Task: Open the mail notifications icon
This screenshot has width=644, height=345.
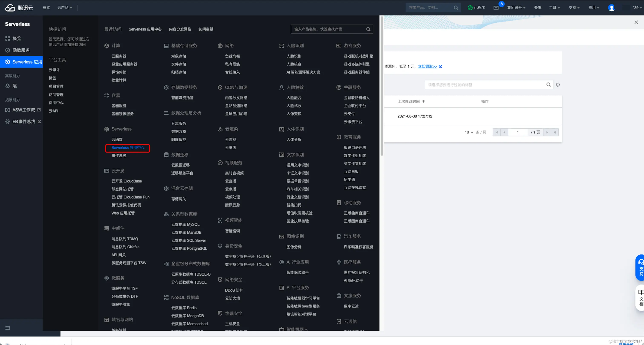Action: tap(496, 8)
